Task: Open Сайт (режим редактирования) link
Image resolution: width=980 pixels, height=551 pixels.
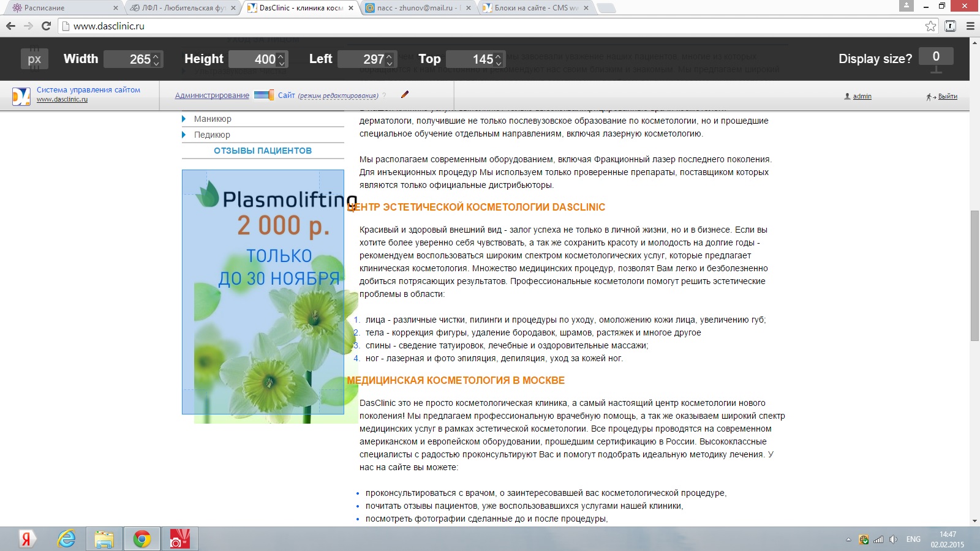Action: (x=328, y=96)
